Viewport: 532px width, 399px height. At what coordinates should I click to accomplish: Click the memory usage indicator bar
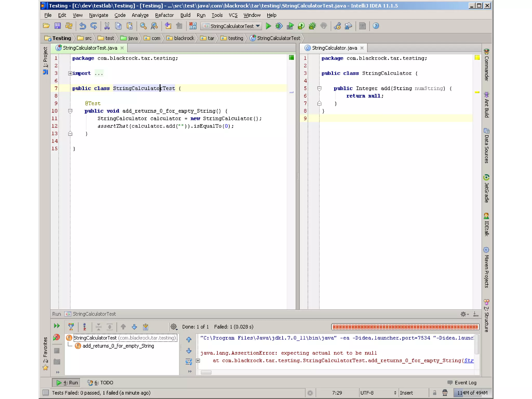point(472,393)
